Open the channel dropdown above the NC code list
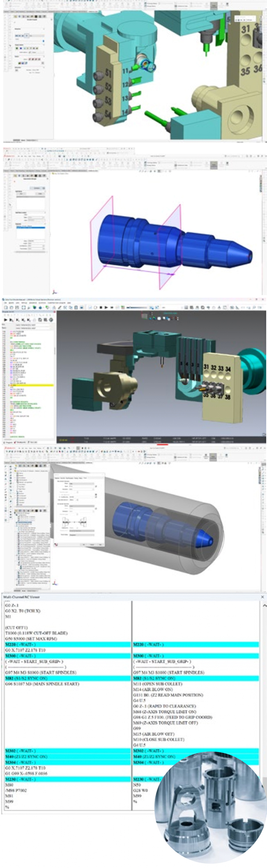The height and width of the screenshot is (868, 267). [33, 325]
